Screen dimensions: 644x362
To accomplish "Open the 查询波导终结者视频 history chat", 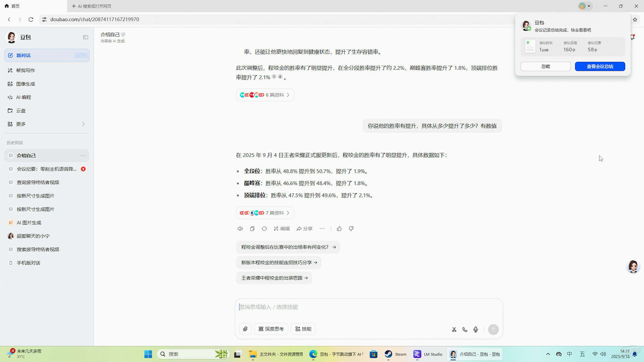I will point(47,182).
